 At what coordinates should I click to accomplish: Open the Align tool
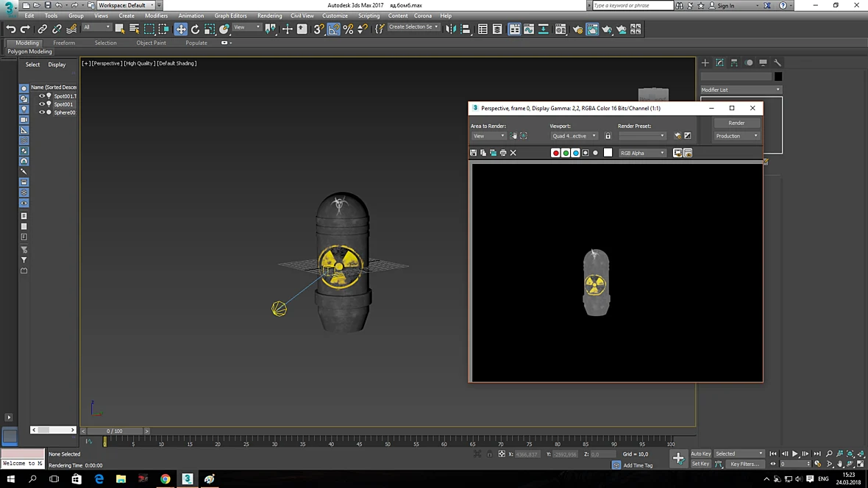[x=465, y=29]
